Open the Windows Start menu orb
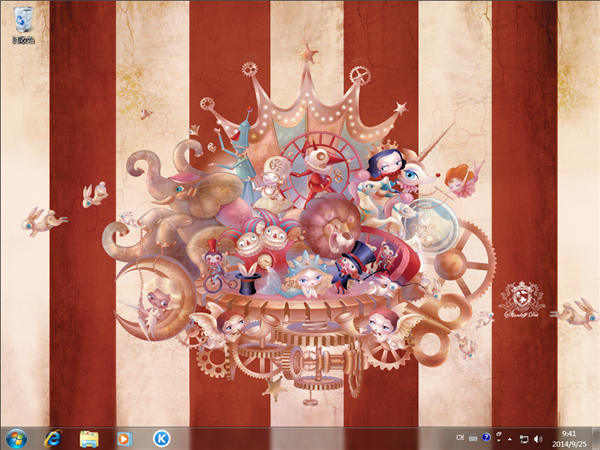 point(16,438)
